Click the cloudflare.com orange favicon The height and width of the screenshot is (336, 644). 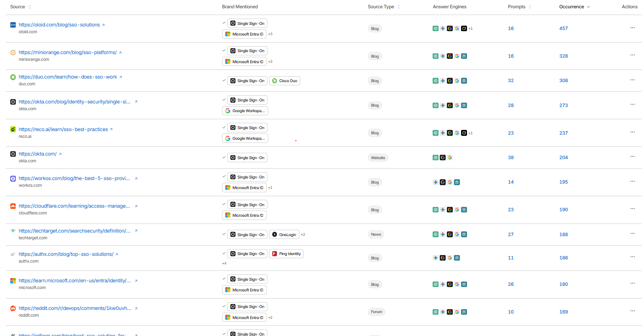point(13,206)
